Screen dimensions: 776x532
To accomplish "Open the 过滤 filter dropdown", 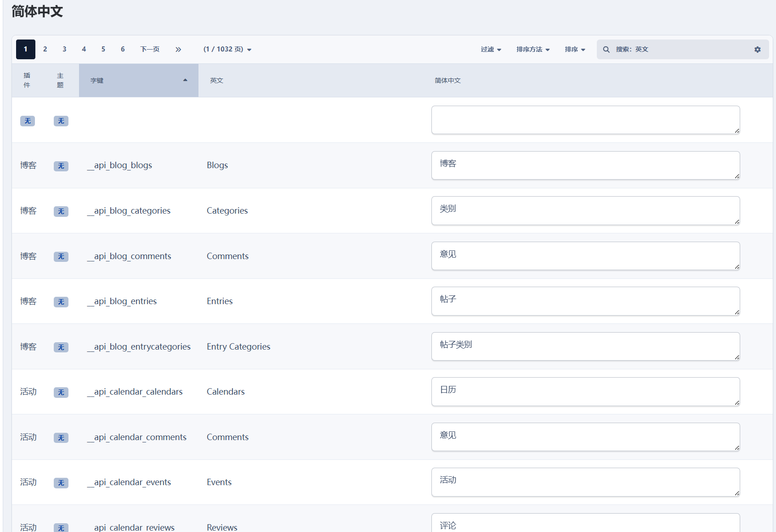I will pyautogui.click(x=491, y=50).
